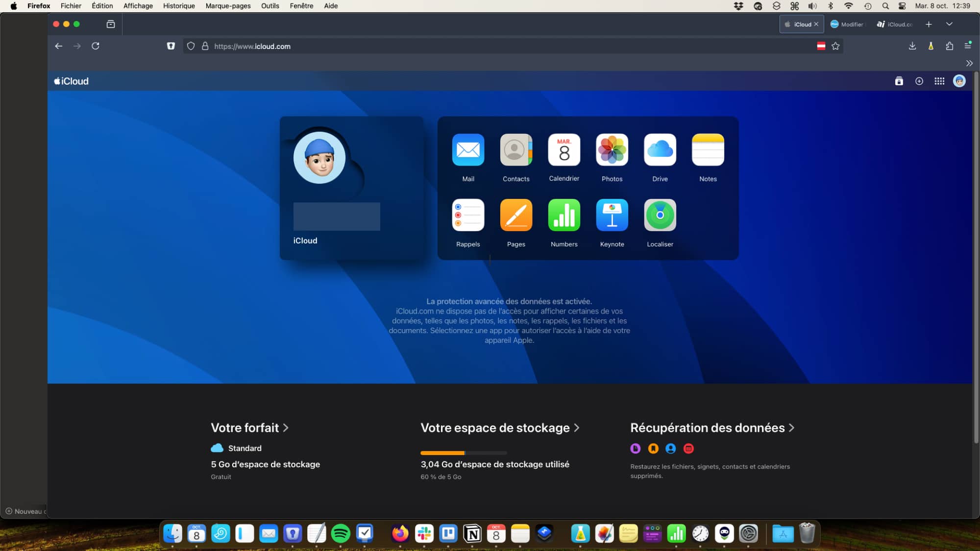Click the app launcher grid icon

coord(939,81)
